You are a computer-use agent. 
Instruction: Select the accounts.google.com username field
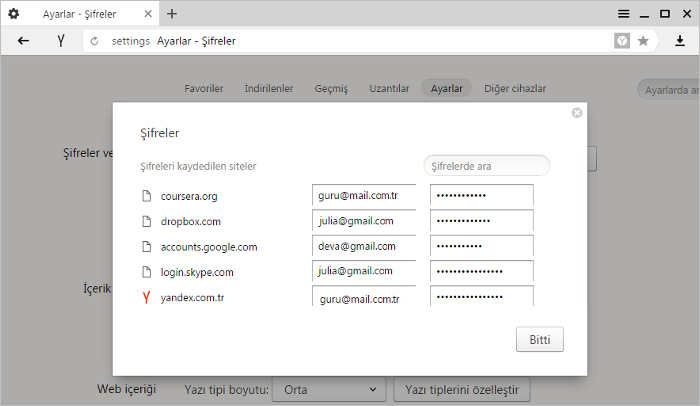364,246
